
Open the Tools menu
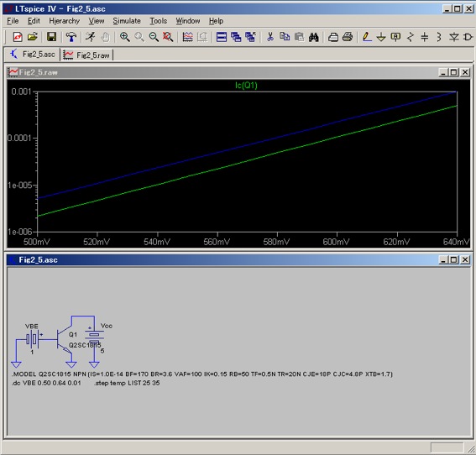pos(158,21)
